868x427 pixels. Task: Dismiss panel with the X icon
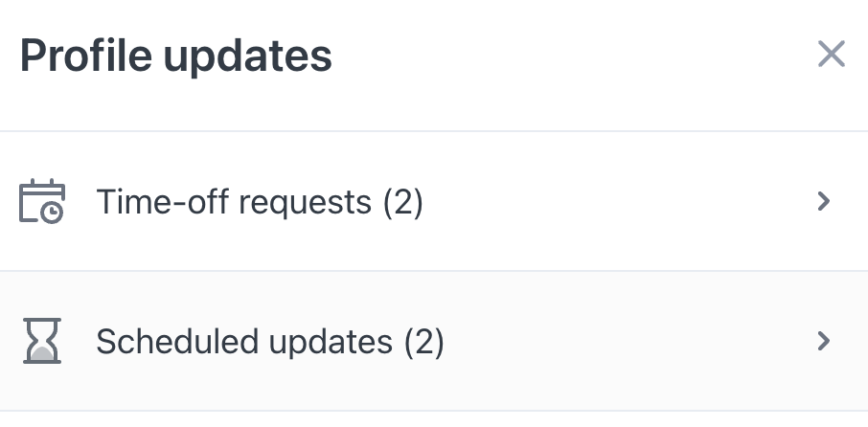click(x=831, y=54)
